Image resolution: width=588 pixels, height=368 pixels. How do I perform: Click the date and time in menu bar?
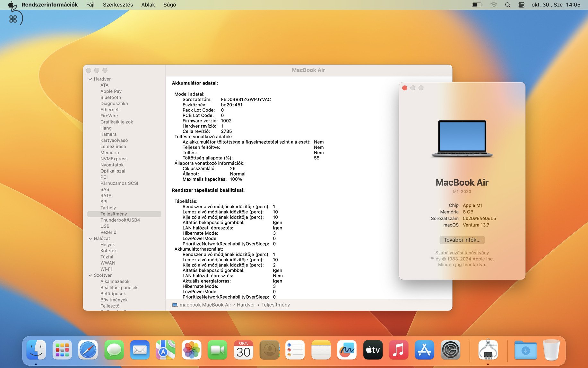[556, 5]
